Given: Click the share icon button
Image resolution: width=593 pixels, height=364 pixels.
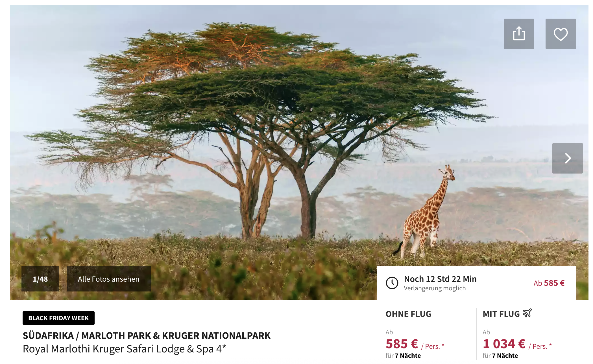Looking at the screenshot, I should 519,34.
